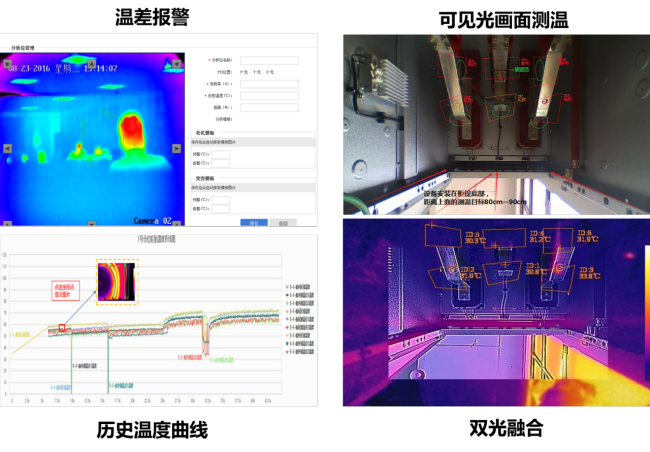
Task: Click the up-right diagonal arrow on thermal view
Action: click(177, 63)
